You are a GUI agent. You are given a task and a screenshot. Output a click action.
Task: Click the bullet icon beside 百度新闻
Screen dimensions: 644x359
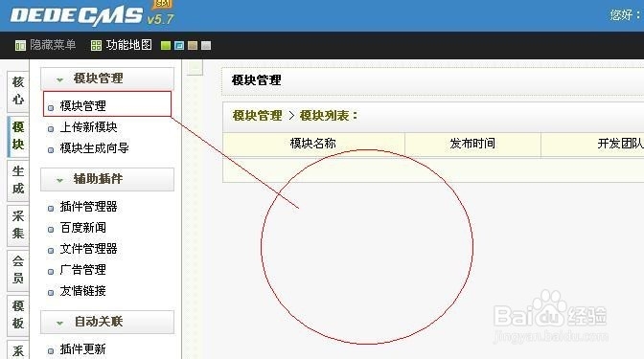coord(51,230)
